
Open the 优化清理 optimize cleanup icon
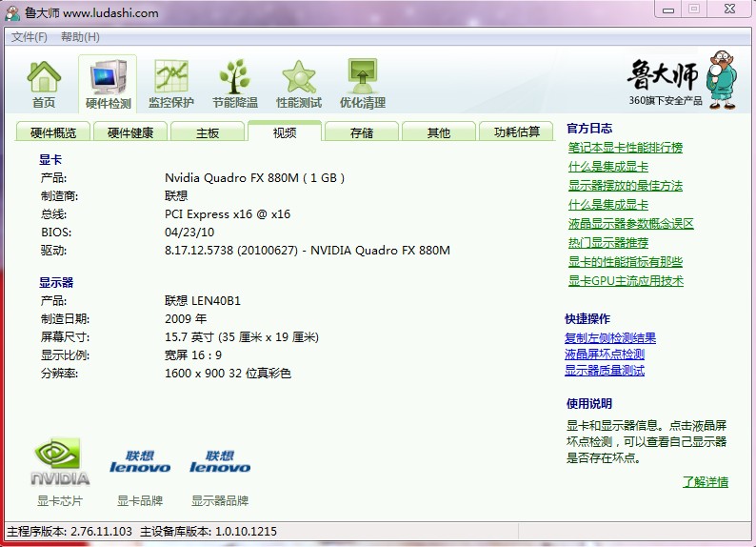tap(363, 84)
